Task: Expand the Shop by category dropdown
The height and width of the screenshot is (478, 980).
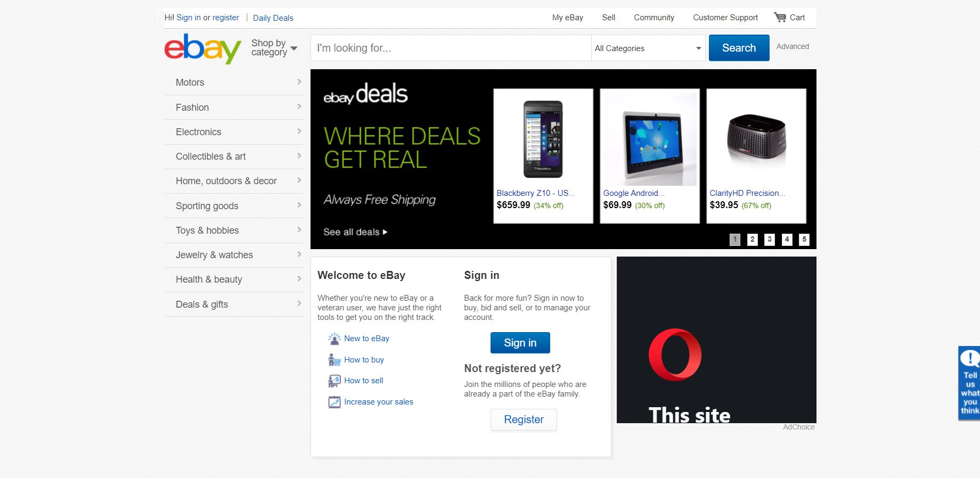Action: click(274, 47)
